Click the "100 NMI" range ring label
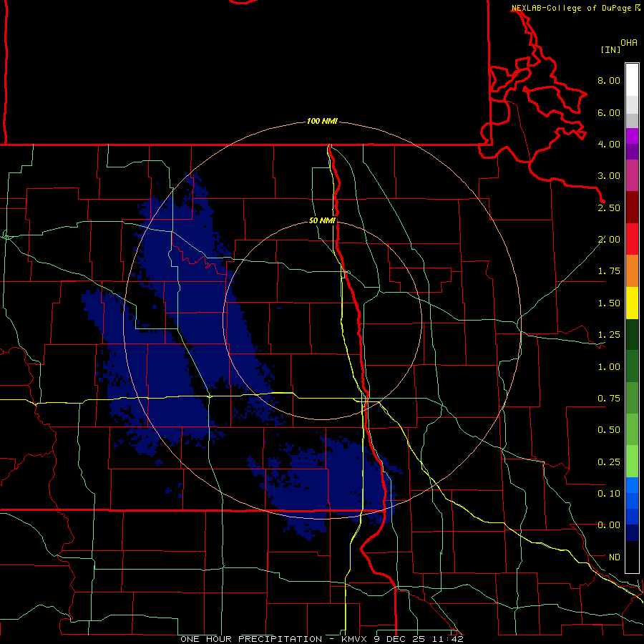The width and height of the screenshot is (644, 644). [322, 121]
